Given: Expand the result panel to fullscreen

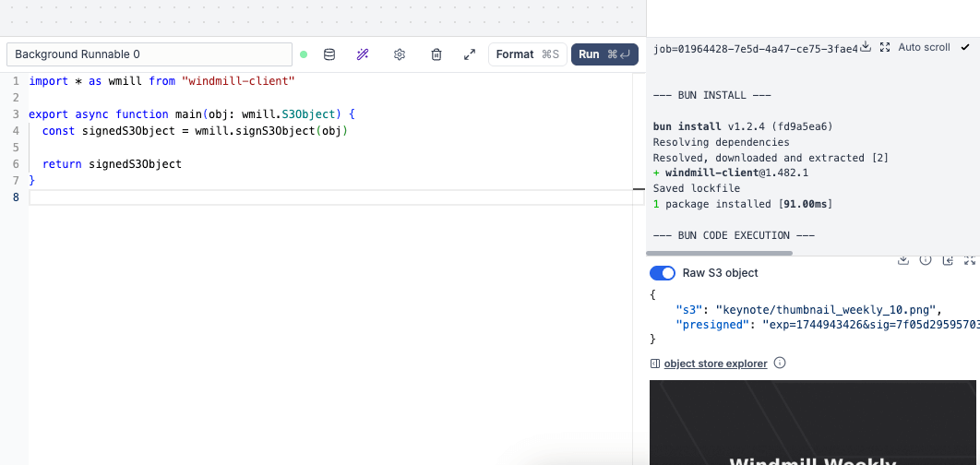Looking at the screenshot, I should pos(969,261).
